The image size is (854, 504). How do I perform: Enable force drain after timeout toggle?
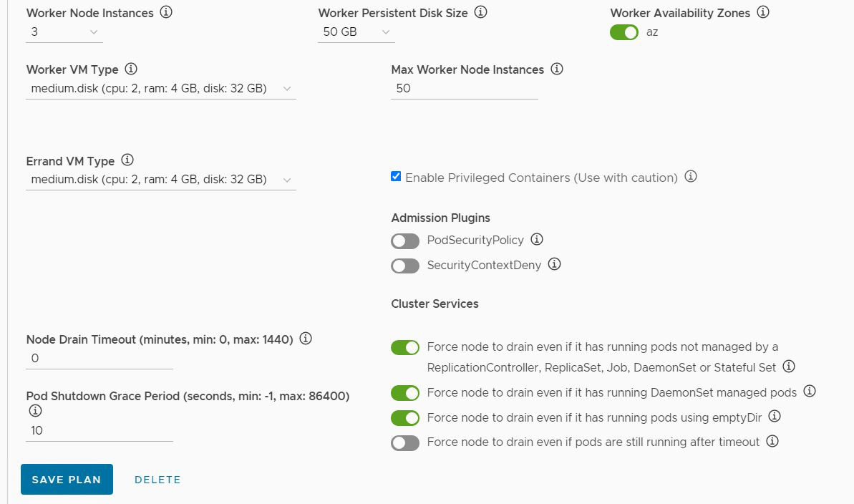tap(405, 442)
